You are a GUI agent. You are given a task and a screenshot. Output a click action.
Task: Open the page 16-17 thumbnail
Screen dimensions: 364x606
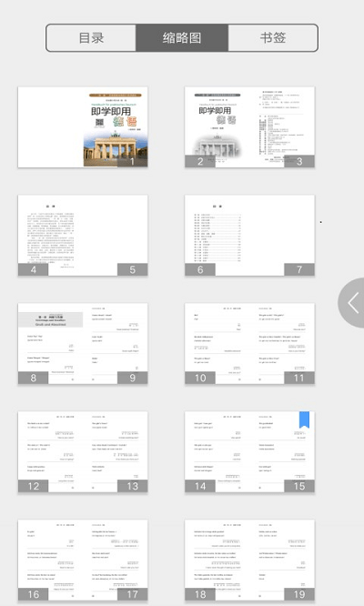pyautogui.click(x=83, y=560)
